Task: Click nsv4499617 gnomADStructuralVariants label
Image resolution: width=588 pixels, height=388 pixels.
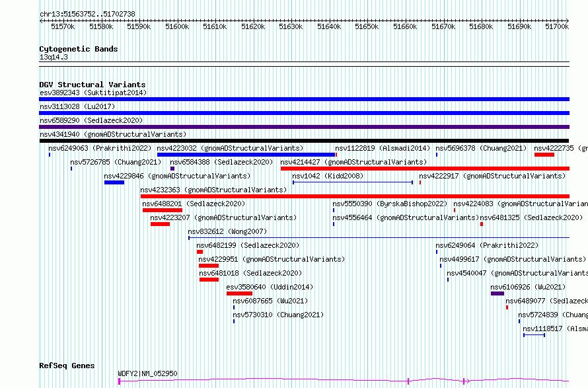Action: [x=513, y=259]
